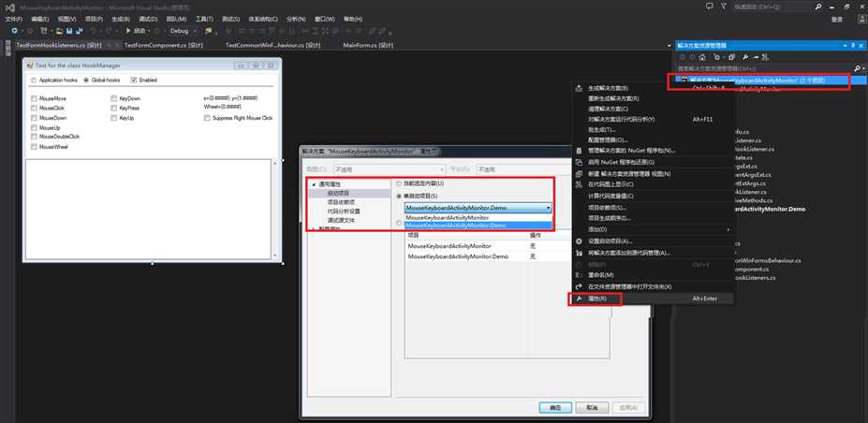Collapse the 通用属性 tree node

coord(314,184)
